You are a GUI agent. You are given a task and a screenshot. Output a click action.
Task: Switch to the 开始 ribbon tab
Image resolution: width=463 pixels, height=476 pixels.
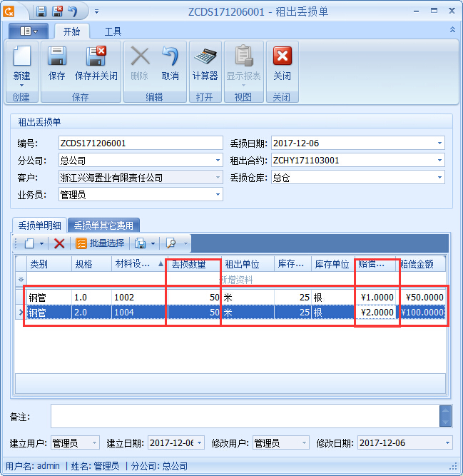coord(71,31)
